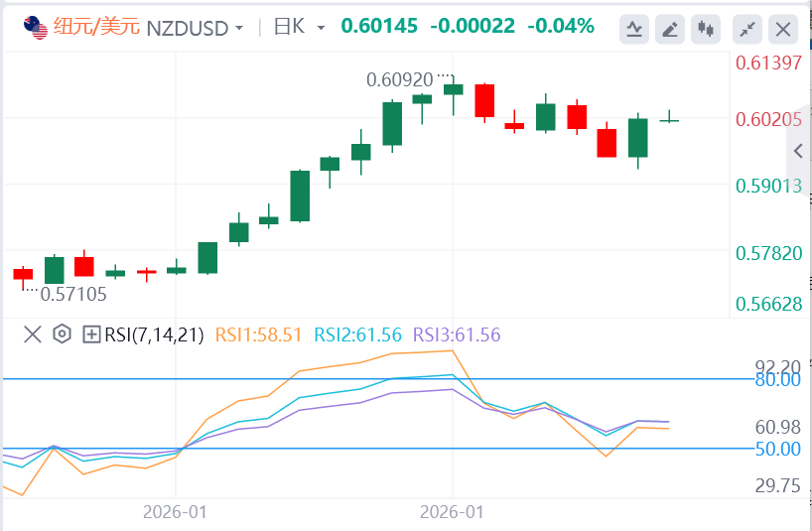Open the 日K timeframe dropdown

point(320,28)
